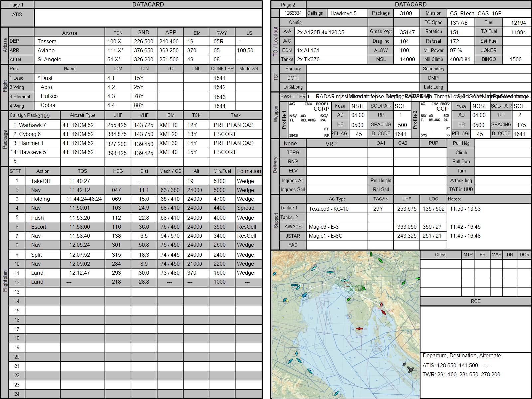The image size is (532, 399).
Task: Click cyan airbase marker at waypoint 11
Action: [314, 268]
